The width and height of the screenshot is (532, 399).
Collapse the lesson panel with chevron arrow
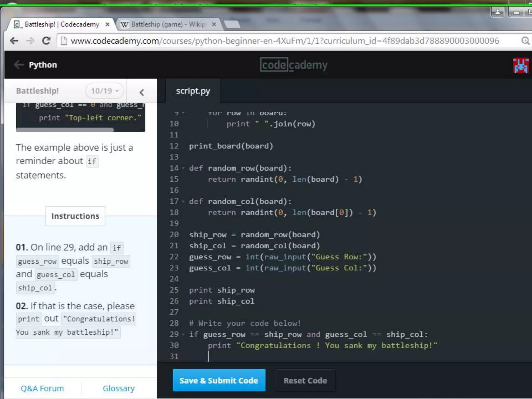pos(142,92)
